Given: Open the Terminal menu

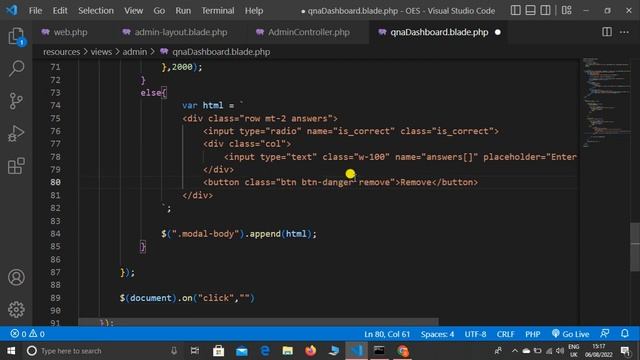Looking at the screenshot, I should point(218,11).
